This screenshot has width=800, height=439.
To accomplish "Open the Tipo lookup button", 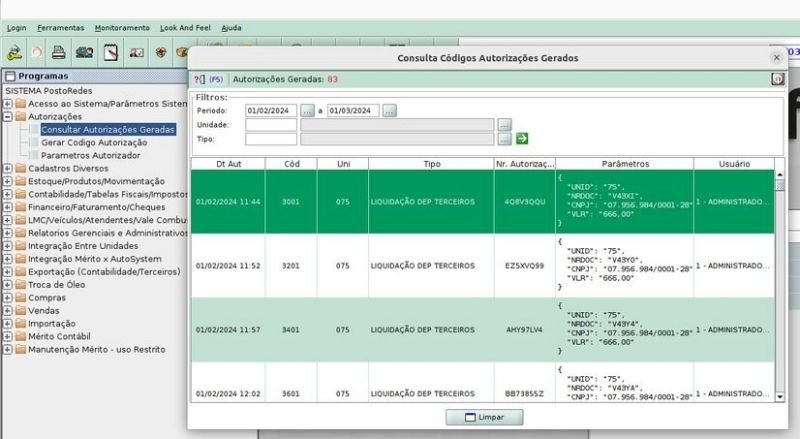I will (505, 139).
